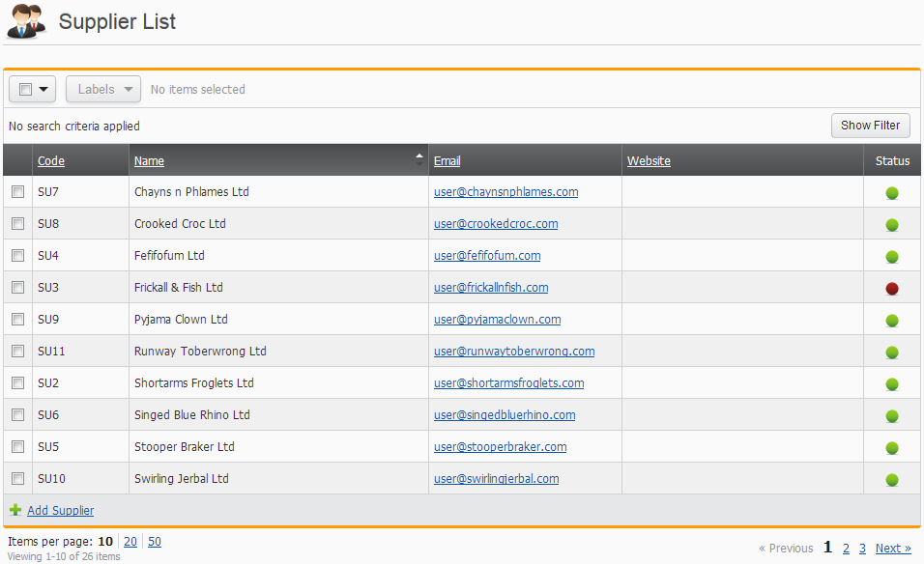
Task: Select the checkbox for Swirling Jerbal Ltd
Action: pyautogui.click(x=18, y=478)
